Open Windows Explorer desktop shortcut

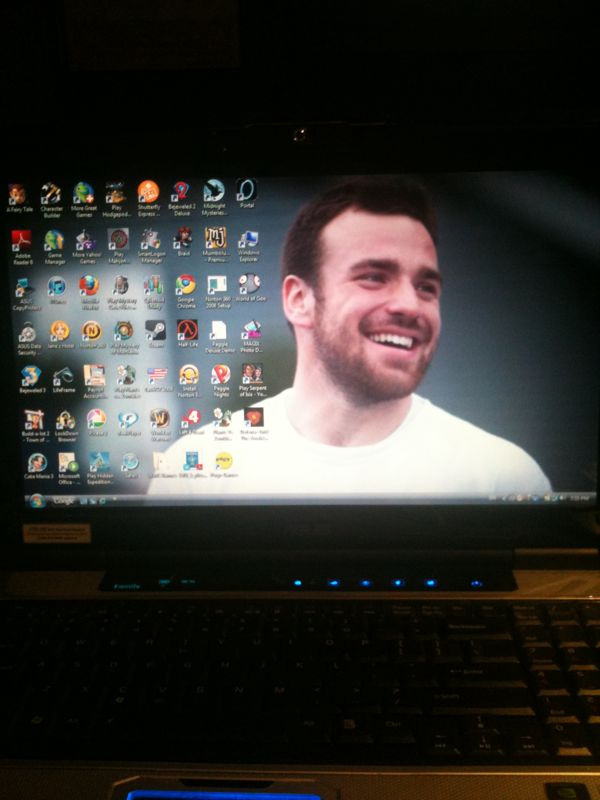click(249, 238)
